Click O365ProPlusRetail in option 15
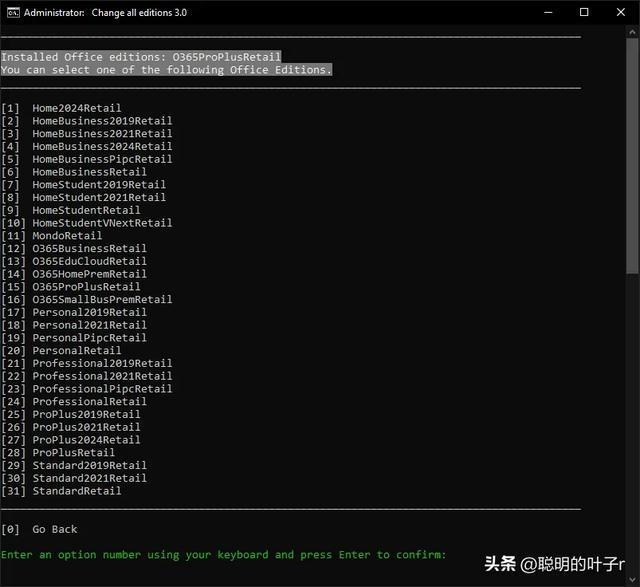Image resolution: width=640 pixels, height=587 pixels. [87, 287]
